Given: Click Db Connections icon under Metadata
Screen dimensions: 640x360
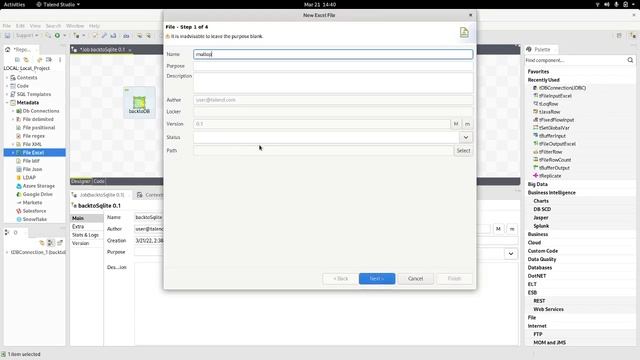Looking at the screenshot, I should click(19, 111).
